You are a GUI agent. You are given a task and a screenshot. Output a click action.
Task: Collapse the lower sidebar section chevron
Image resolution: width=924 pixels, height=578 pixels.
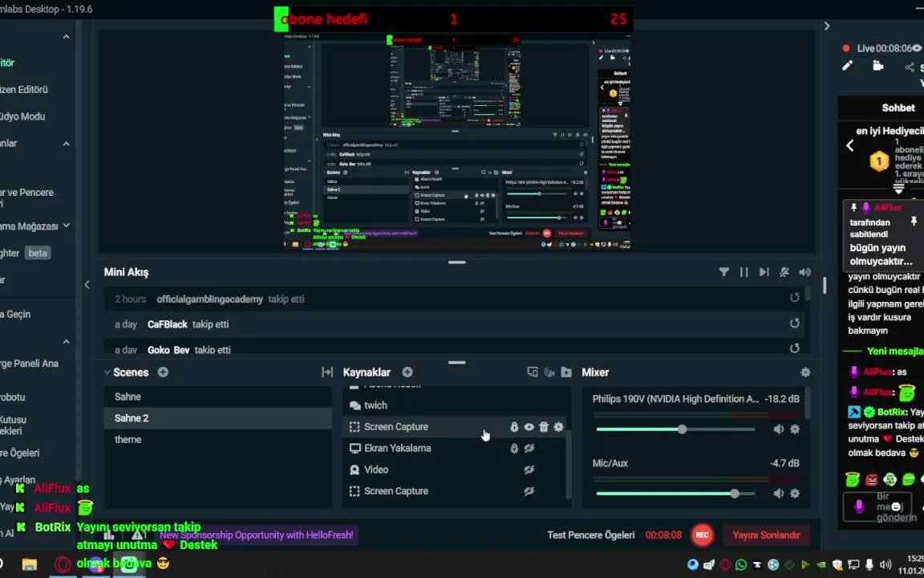tap(67, 341)
